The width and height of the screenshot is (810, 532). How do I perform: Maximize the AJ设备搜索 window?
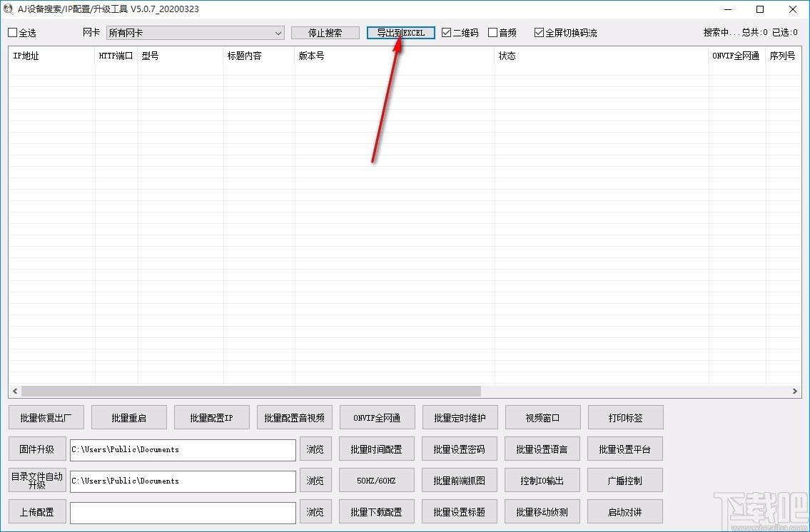761,9
